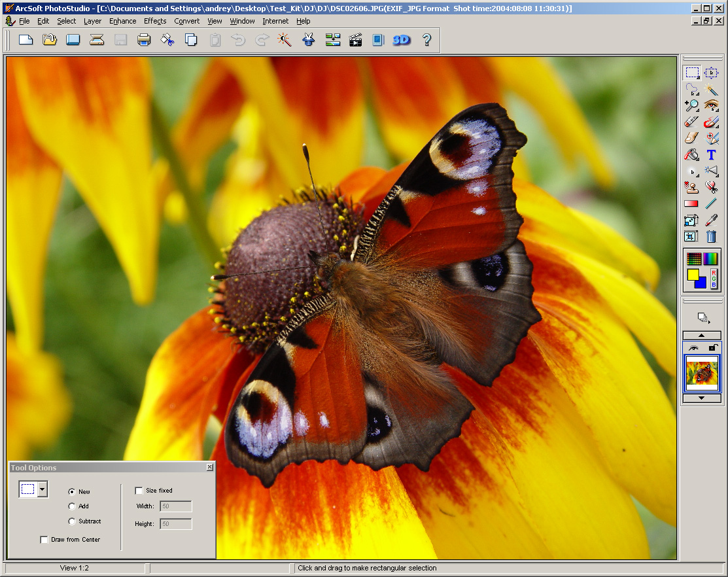Screen dimensions: 728x577
Task: Select the Eraser tool
Action: tap(692, 122)
